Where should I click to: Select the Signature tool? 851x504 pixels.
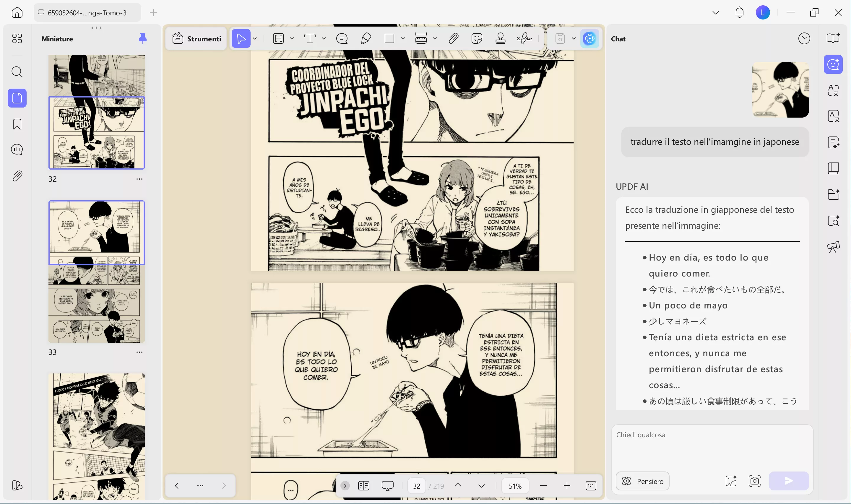[x=524, y=38]
